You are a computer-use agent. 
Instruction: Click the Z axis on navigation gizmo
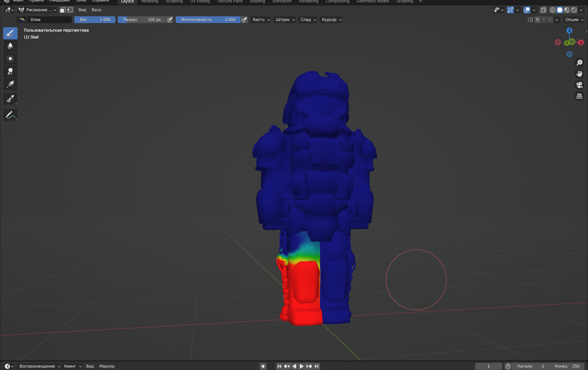coord(569,30)
